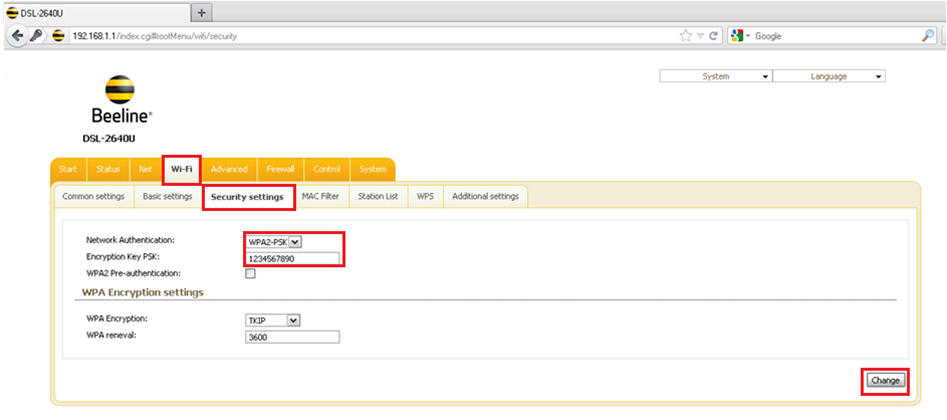The width and height of the screenshot is (947, 420).
Task: Open the Language dropdown menu
Action: 828,76
